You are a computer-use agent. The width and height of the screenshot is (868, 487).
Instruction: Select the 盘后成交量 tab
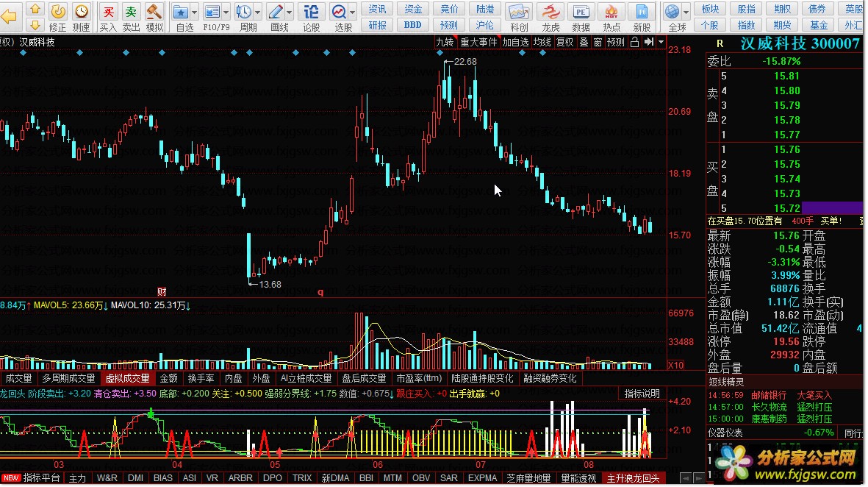tap(364, 378)
